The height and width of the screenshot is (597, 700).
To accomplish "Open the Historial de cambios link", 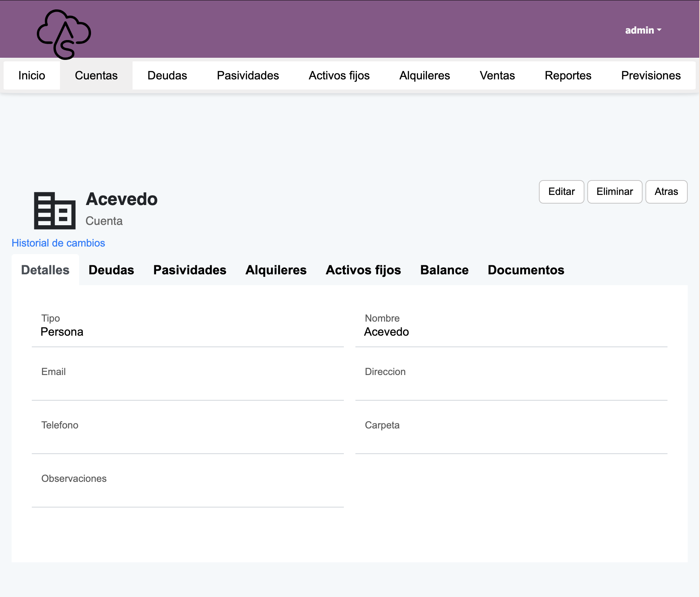I will point(58,243).
